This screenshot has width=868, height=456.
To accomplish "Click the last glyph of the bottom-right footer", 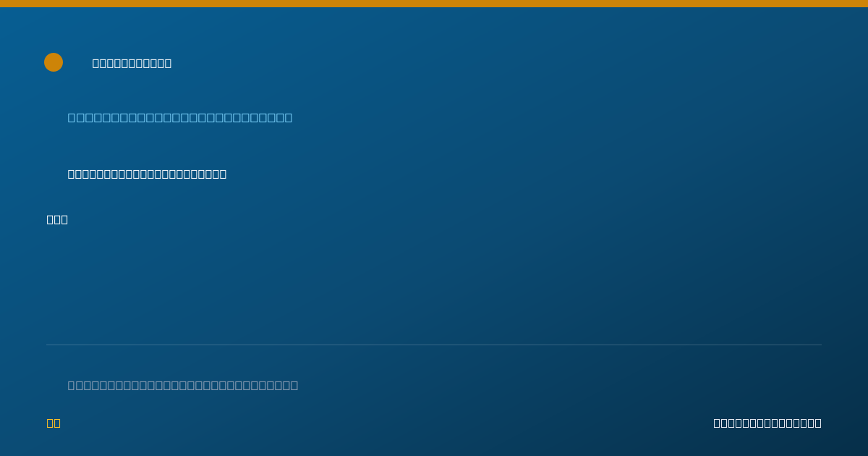I will pos(818,423).
